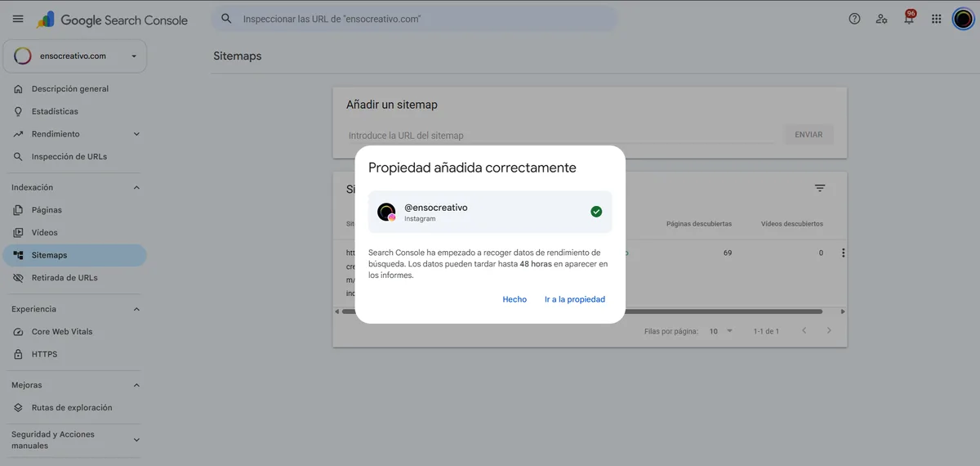Collapse the Experiencia section

[x=136, y=309]
